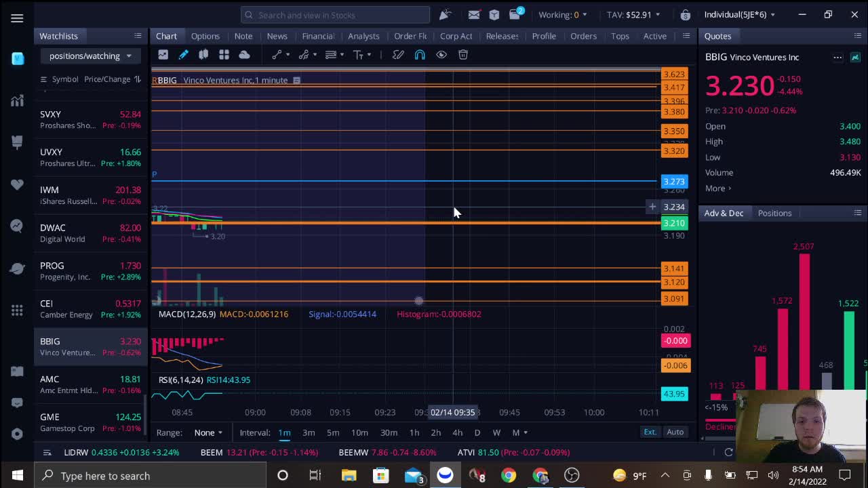Open the hamburger main menu

tap(17, 18)
